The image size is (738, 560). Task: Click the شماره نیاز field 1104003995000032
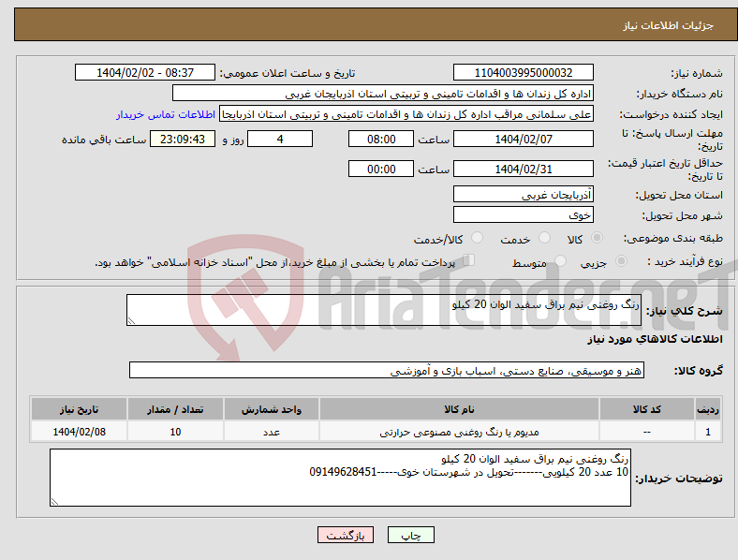524,73
